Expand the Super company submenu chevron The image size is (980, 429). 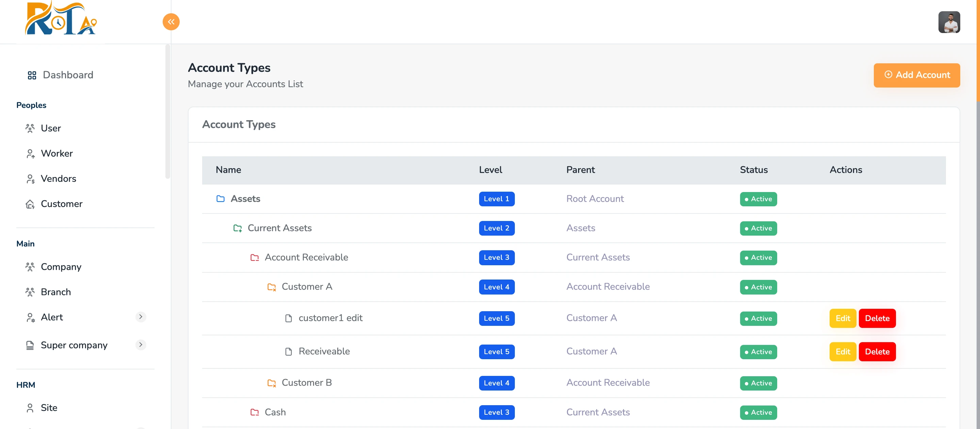141,345
